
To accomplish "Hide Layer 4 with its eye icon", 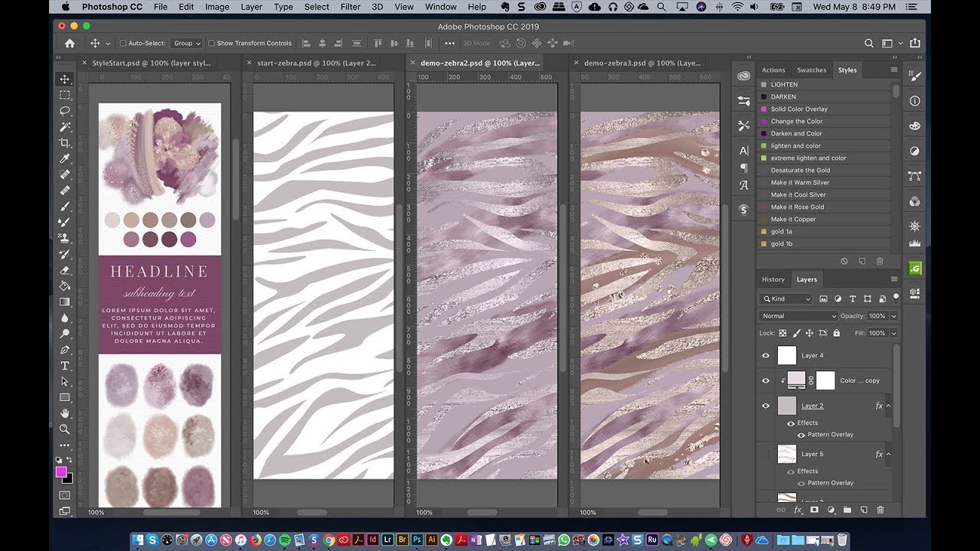I will (x=766, y=355).
